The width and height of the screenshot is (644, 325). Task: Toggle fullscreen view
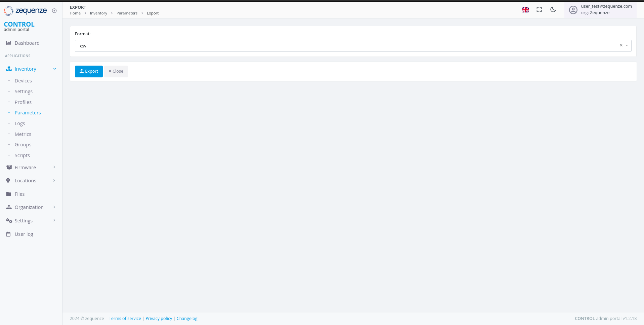tap(539, 10)
